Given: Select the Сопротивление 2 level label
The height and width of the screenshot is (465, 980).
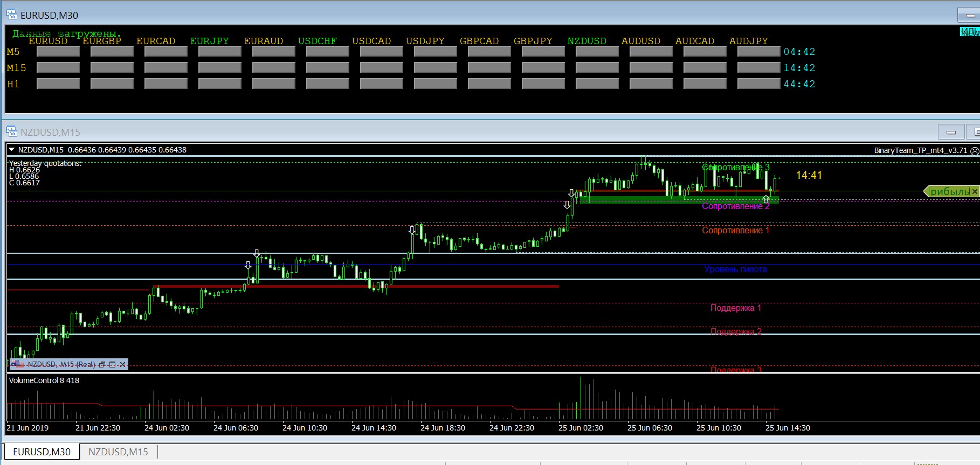Looking at the screenshot, I should point(736,206).
